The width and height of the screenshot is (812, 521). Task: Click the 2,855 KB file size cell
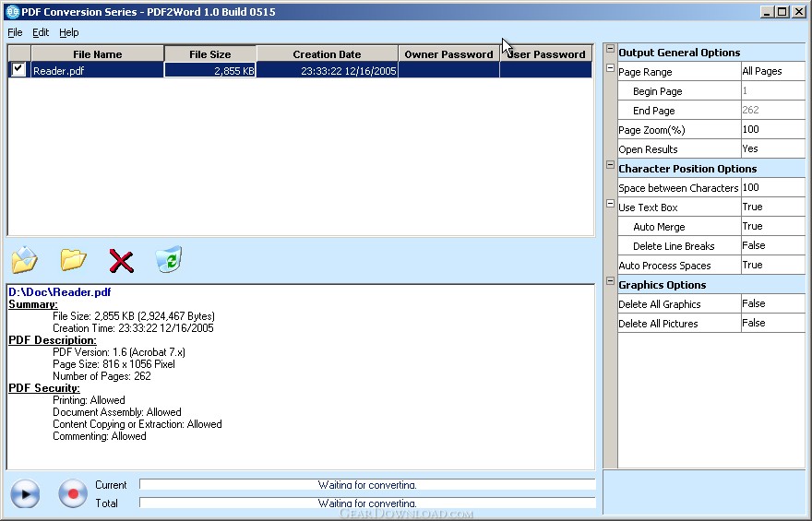pyautogui.click(x=210, y=70)
